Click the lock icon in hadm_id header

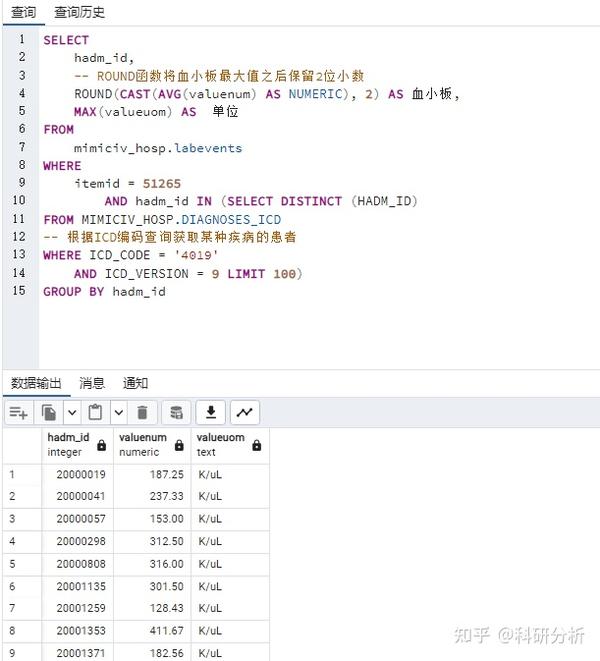click(x=102, y=445)
